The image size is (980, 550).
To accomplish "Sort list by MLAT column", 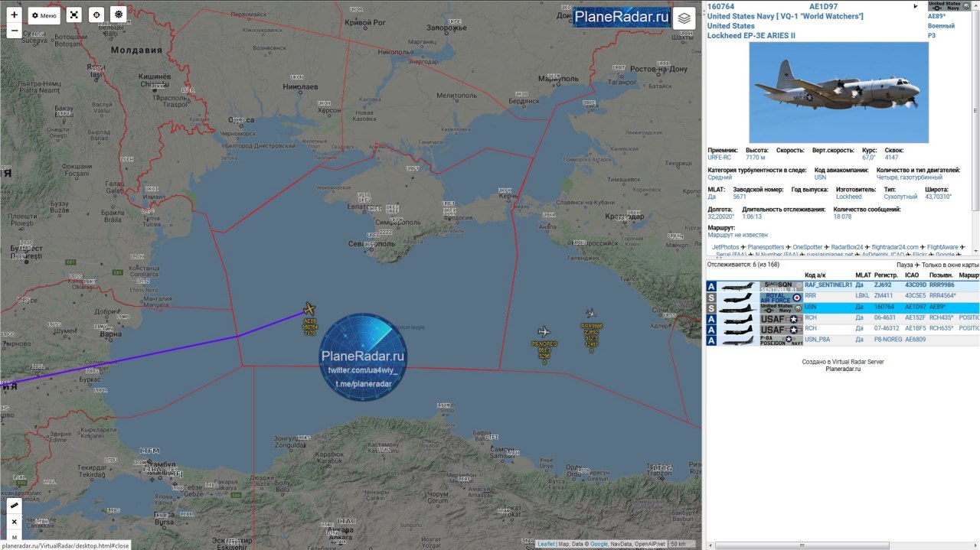I will tap(863, 275).
